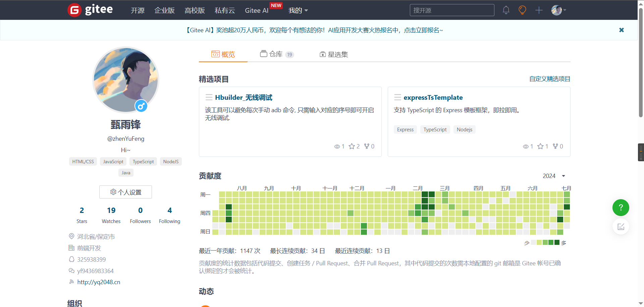Click the location pin icon beside 河北省/保定市
The height and width of the screenshot is (307, 644).
71,236
